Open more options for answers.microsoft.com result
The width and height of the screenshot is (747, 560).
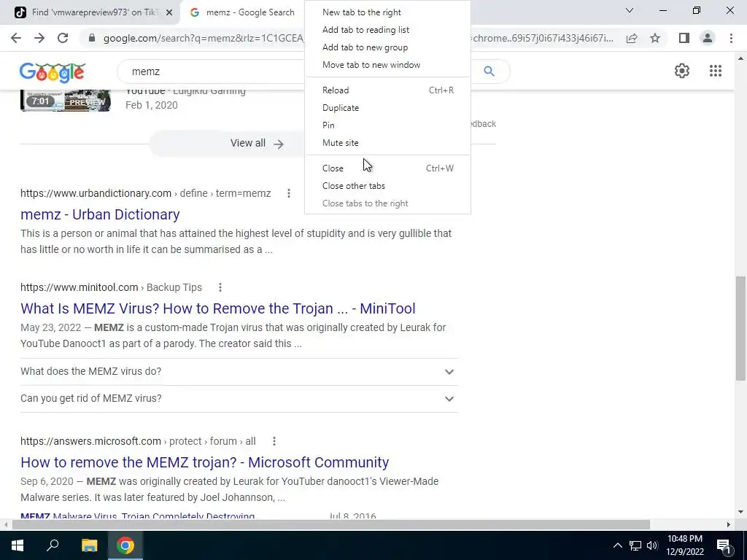[x=274, y=441]
